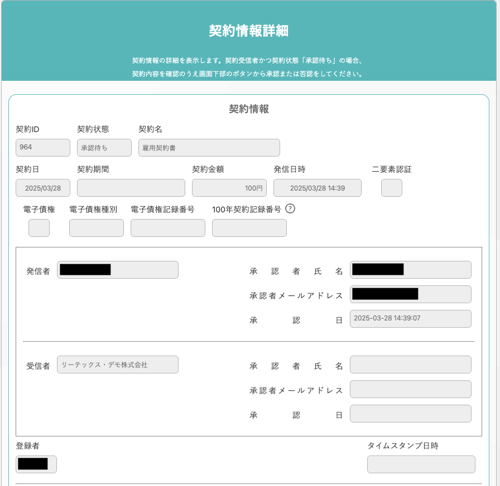Image resolution: width=500 pixels, height=486 pixels.
Task: Click the 契約金額 field showing 100円
Action: click(x=229, y=188)
